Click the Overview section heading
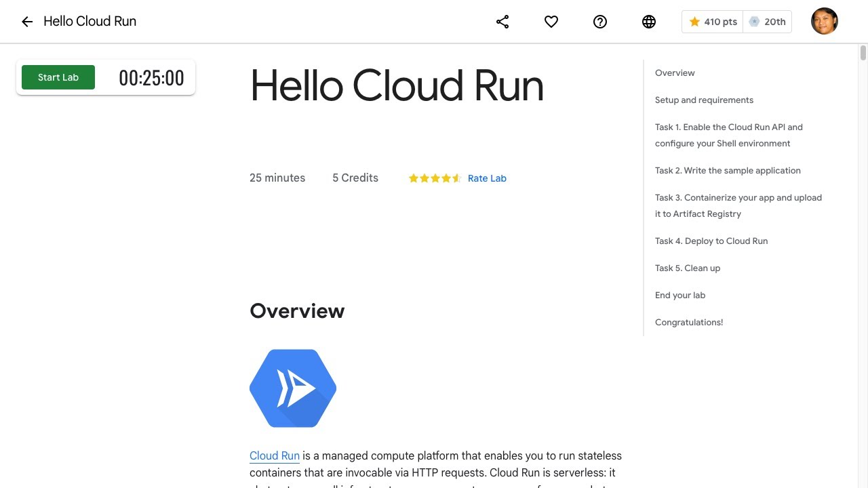This screenshot has width=868, height=488. (x=297, y=310)
